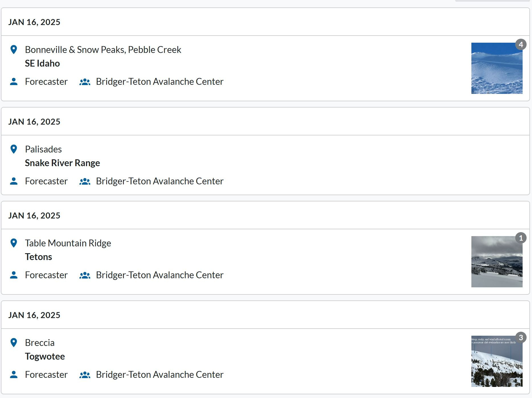
Task: Open the Bonneville & Snow Peaks photo thumbnail
Action: [497, 68]
